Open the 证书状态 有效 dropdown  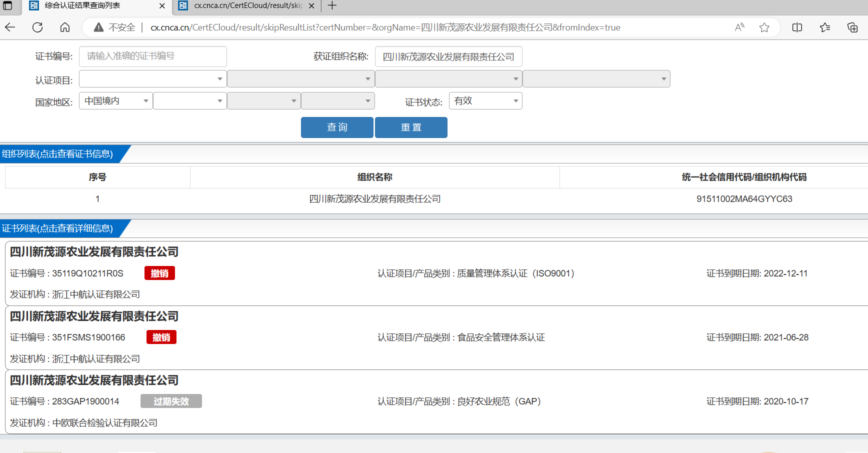click(x=485, y=101)
